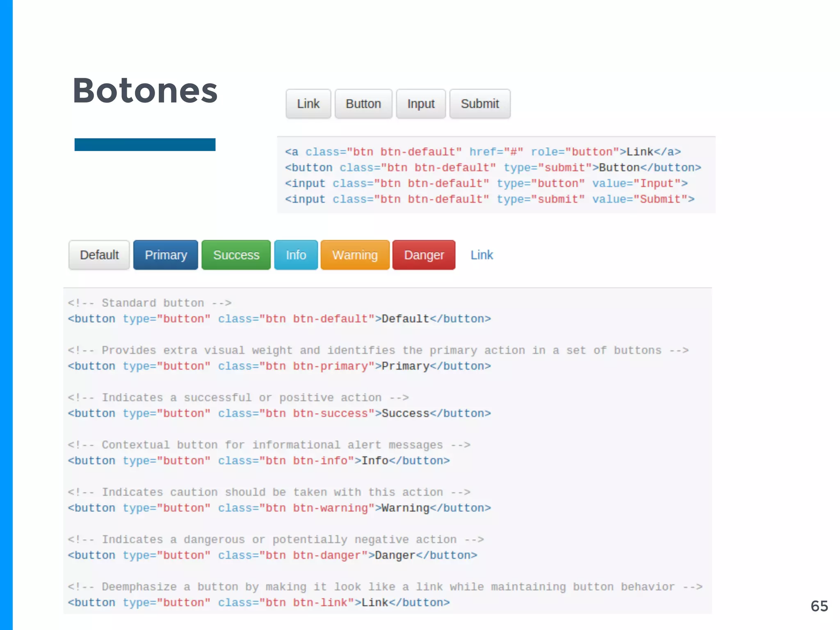
Task: Click the btn-info code line
Action: (259, 461)
